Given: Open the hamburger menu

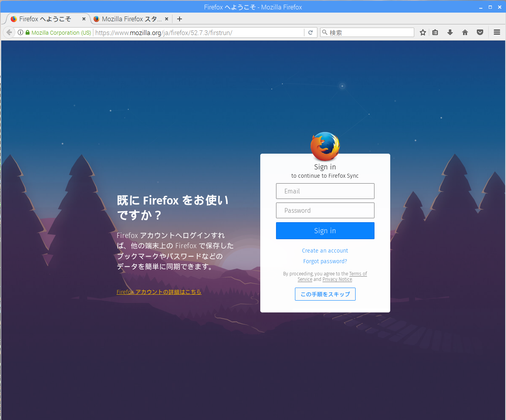Looking at the screenshot, I should pyautogui.click(x=497, y=32).
